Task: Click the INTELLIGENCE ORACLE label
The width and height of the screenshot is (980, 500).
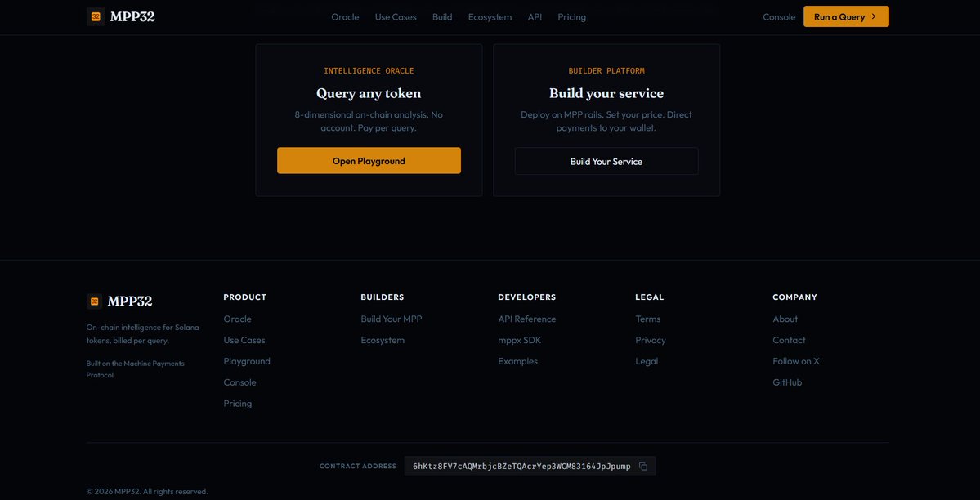Action: coord(369,70)
